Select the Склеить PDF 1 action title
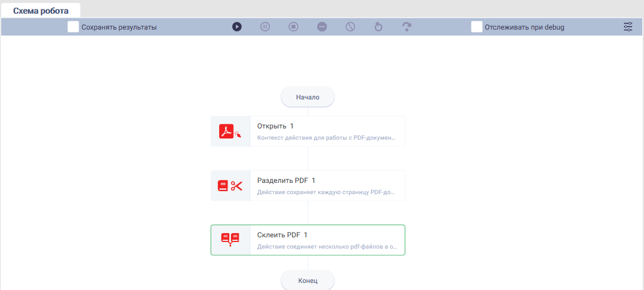The image size is (644, 290). (282, 235)
